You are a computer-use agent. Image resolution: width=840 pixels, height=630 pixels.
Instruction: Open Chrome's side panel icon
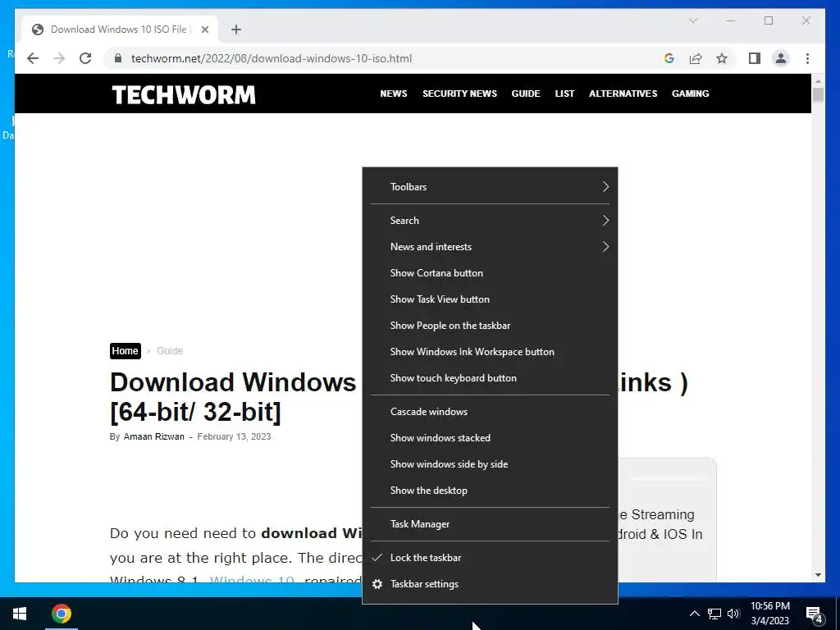pos(755,58)
